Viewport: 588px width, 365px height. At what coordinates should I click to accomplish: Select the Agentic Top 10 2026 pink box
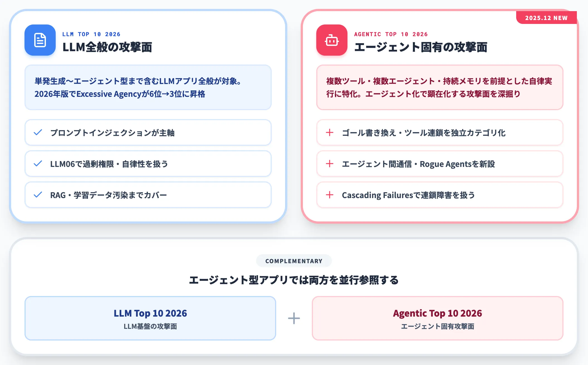(438, 318)
